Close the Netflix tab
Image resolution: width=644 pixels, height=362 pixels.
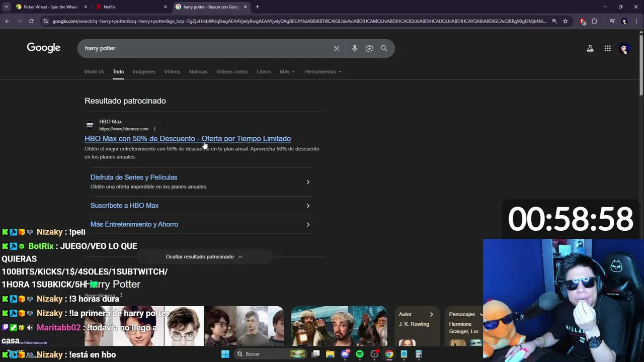click(x=166, y=7)
